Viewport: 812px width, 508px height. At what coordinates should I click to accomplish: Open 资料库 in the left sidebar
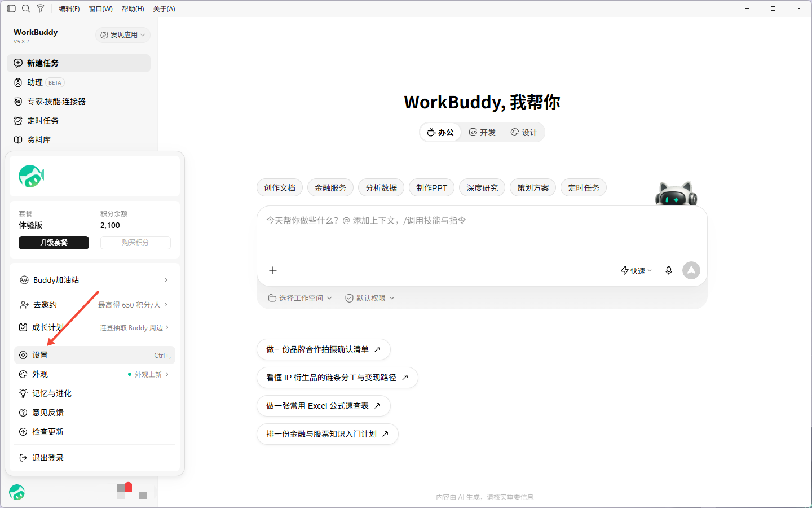(x=78, y=140)
